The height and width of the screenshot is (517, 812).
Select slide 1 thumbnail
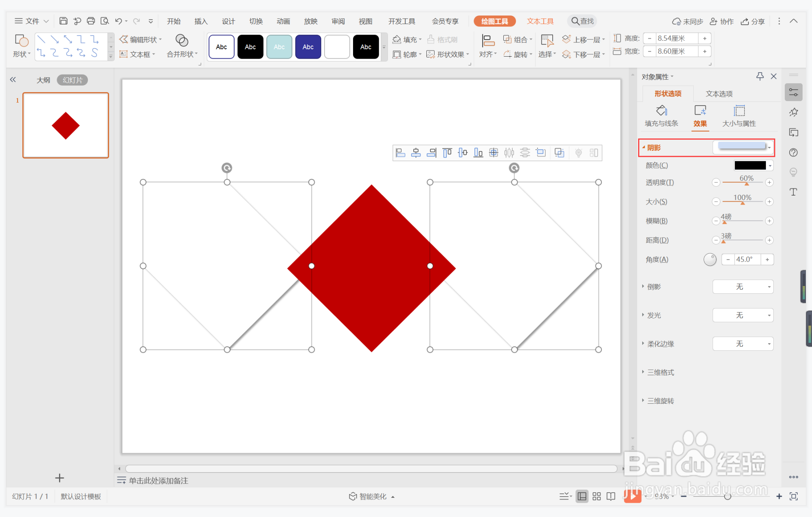point(66,125)
